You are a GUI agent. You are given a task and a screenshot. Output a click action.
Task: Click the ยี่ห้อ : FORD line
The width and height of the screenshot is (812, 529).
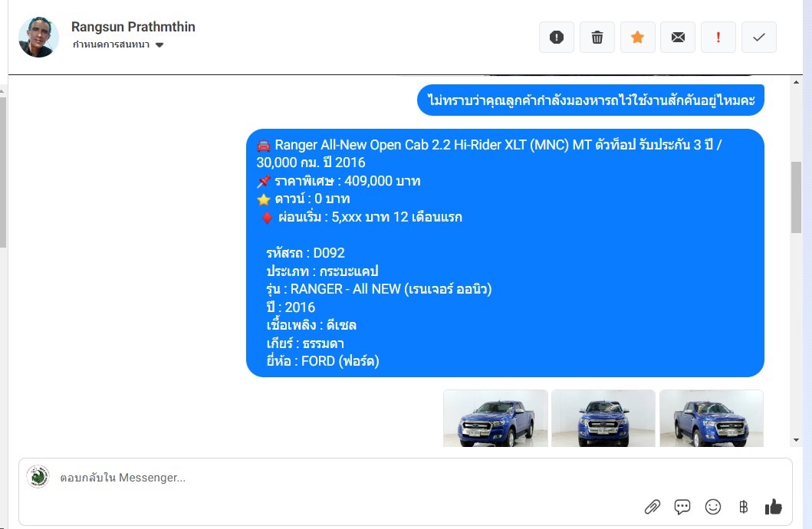point(323,361)
